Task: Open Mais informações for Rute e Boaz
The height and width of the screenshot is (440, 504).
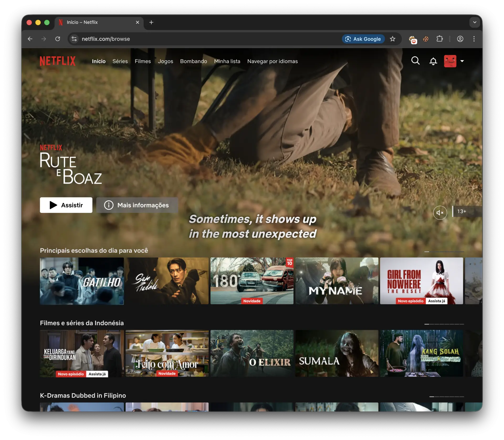Action: coord(137,205)
